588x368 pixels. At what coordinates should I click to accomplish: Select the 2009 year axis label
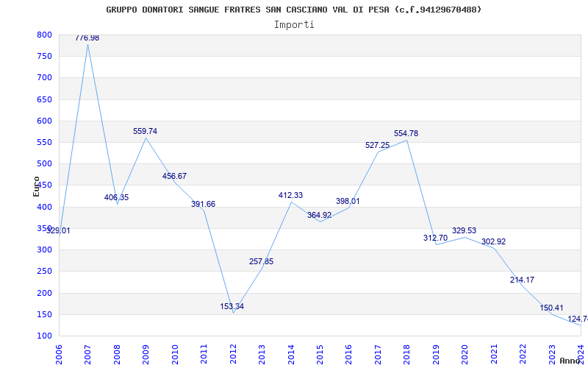click(x=146, y=354)
